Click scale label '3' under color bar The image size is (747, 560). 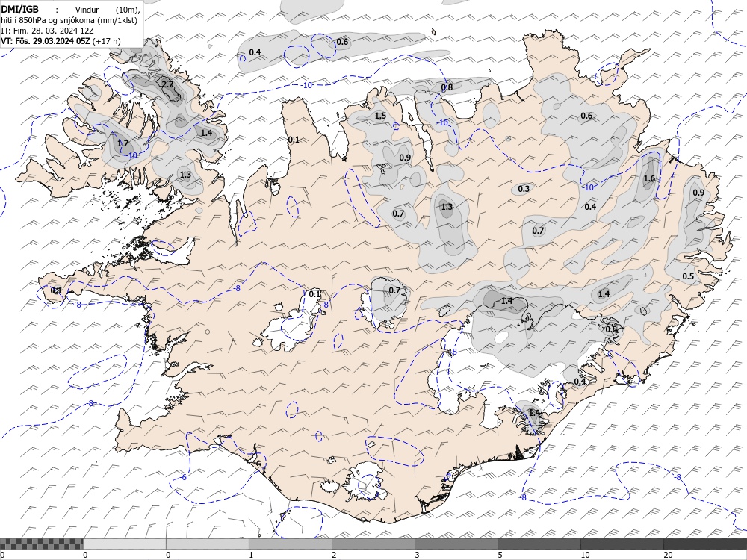416,555
